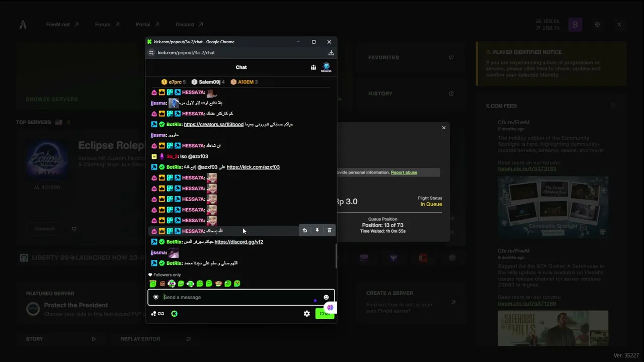Delete the highlighted HESSA7A message
Image resolution: width=644 pixels, height=362 pixels.
point(330,230)
